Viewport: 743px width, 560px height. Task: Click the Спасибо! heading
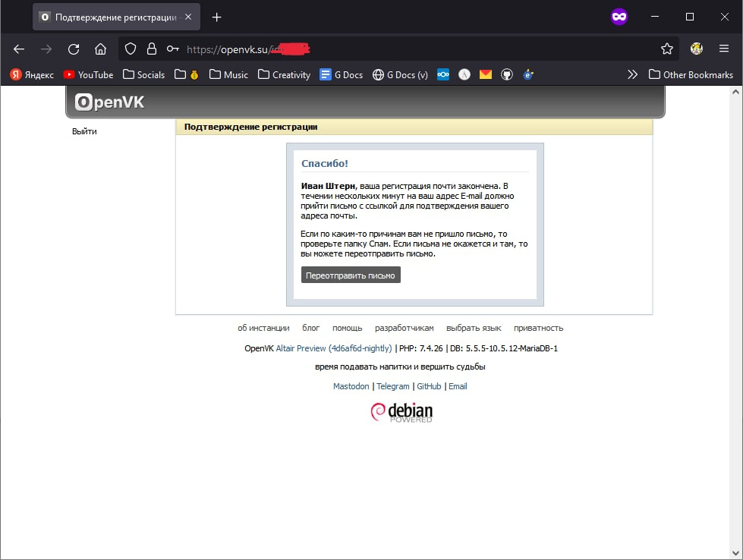pyautogui.click(x=325, y=163)
